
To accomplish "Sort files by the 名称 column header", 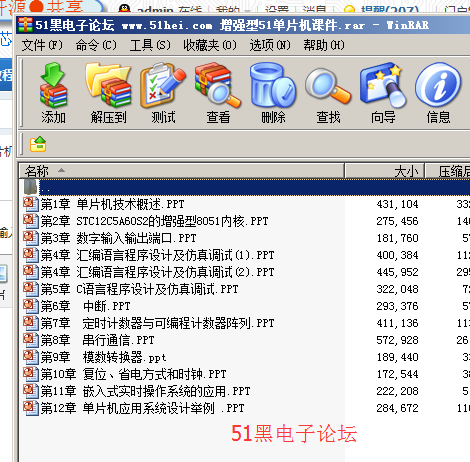I will (181, 171).
